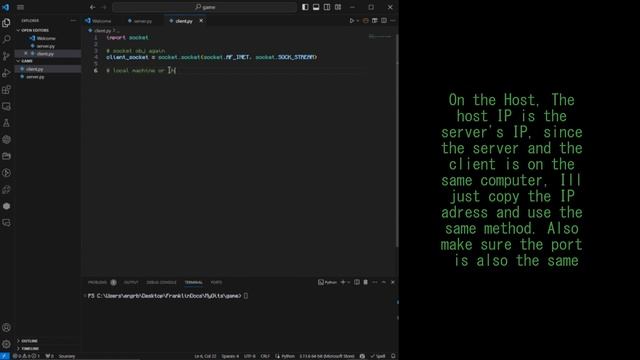640x360 pixels.
Task: Switch to the Output panel tab
Action: point(131,282)
